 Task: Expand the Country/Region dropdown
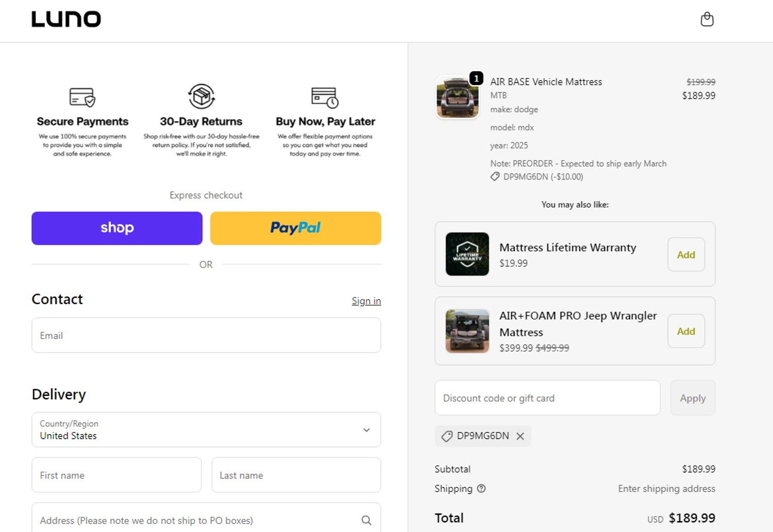point(206,430)
